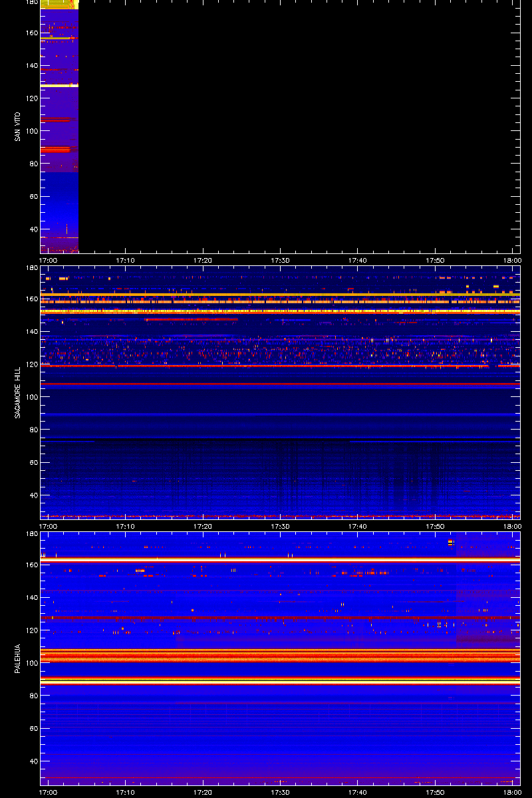Pick the 80 tick on Palehua axis

click(x=33, y=696)
